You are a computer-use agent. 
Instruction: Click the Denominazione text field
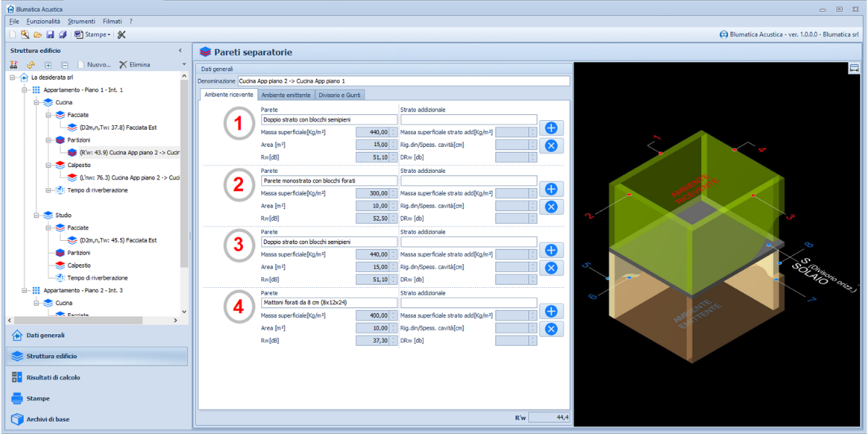pyautogui.click(x=403, y=81)
